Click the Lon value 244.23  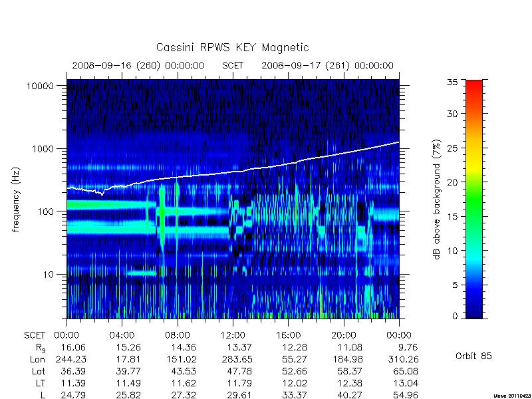pyautogui.click(x=70, y=359)
